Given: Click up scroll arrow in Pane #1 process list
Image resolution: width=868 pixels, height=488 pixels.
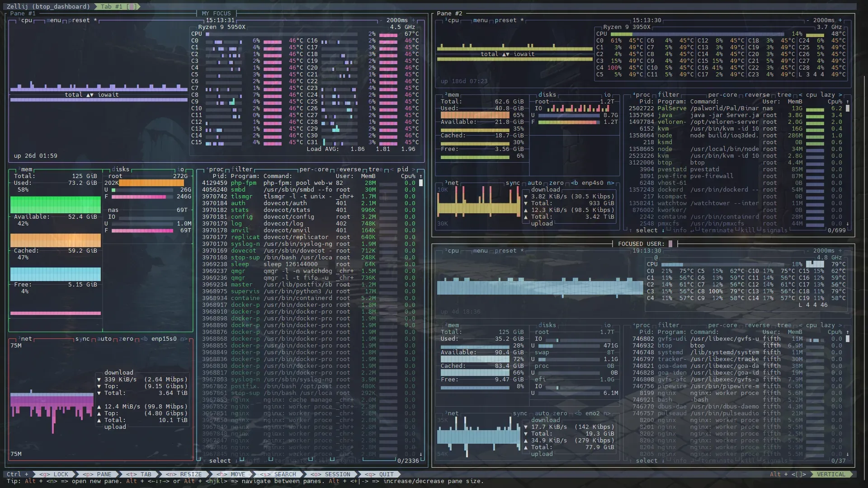Looking at the screenshot, I should click(421, 176).
